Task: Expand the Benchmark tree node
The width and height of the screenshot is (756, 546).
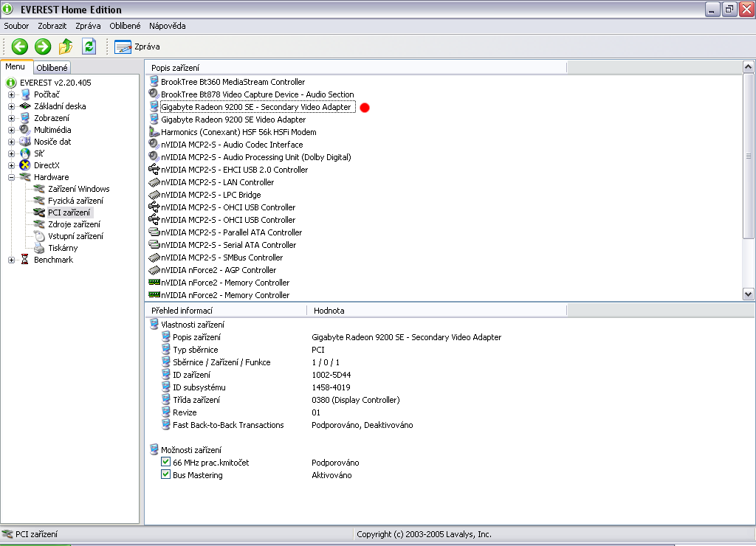Action: pos(11,260)
